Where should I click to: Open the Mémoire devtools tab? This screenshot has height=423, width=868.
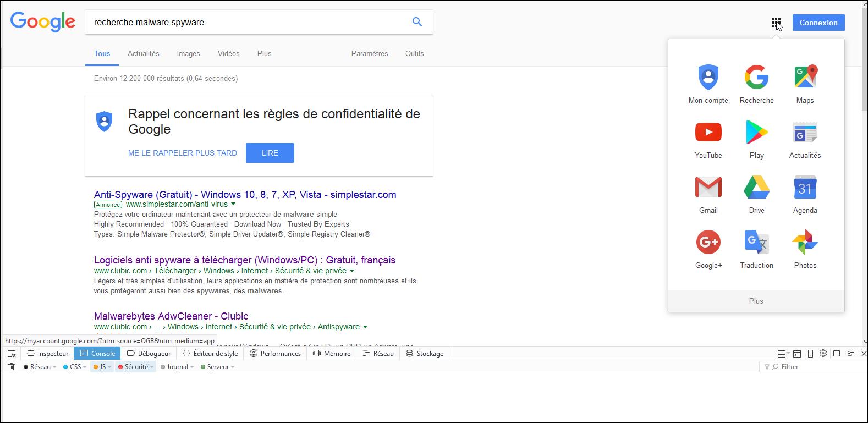332,354
